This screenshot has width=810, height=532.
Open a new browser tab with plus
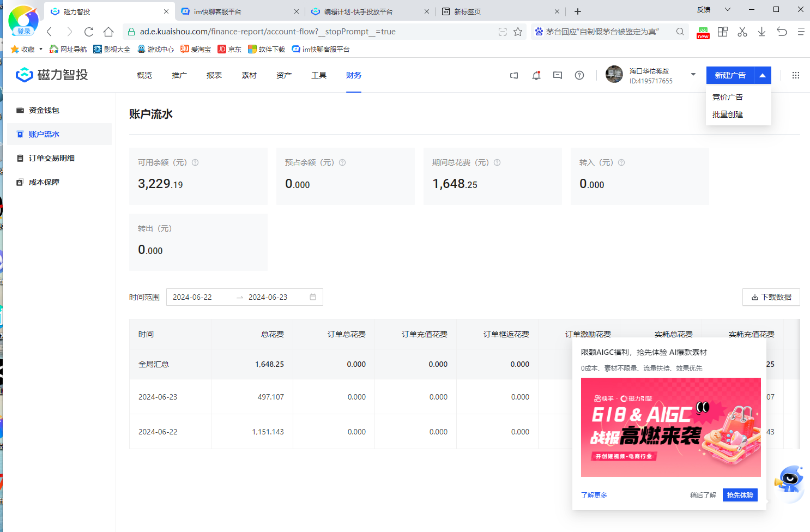(578, 11)
